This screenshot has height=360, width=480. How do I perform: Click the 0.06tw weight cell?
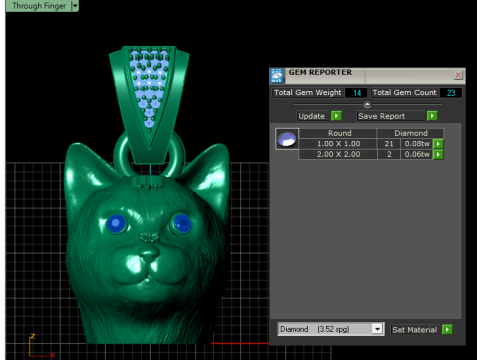[x=417, y=154]
